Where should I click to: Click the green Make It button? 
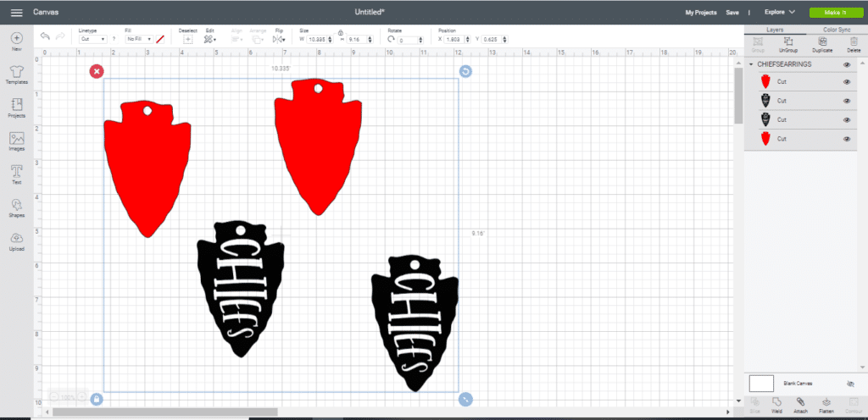[833, 13]
